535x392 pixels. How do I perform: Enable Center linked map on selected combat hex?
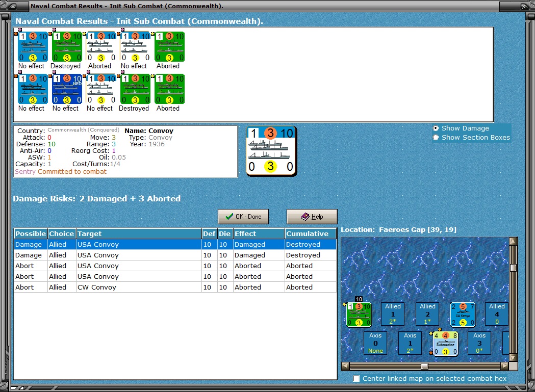(x=356, y=378)
